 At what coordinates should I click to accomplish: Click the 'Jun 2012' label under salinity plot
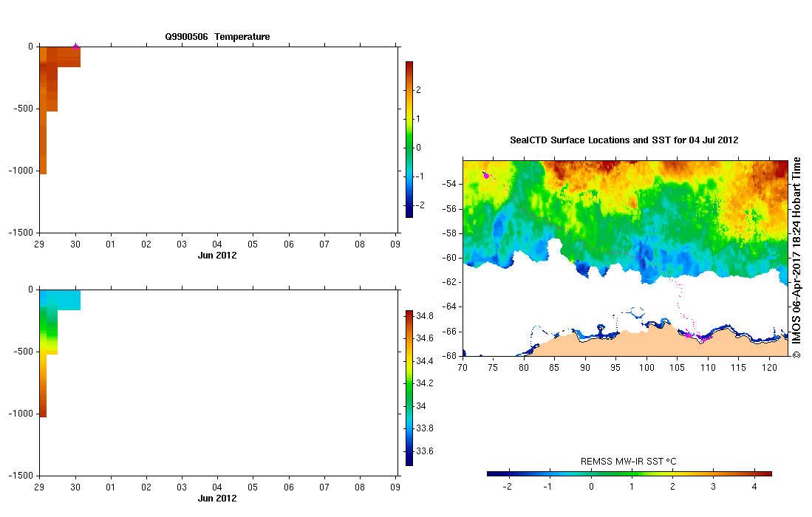click(x=217, y=499)
